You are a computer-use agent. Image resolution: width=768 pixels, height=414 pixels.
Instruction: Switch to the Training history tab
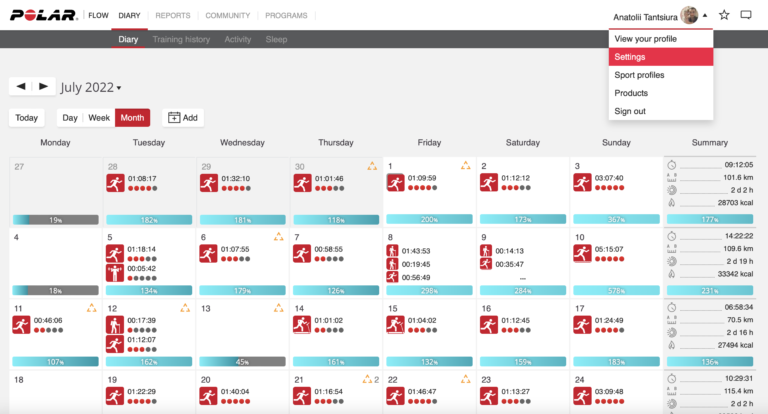pyautogui.click(x=181, y=39)
